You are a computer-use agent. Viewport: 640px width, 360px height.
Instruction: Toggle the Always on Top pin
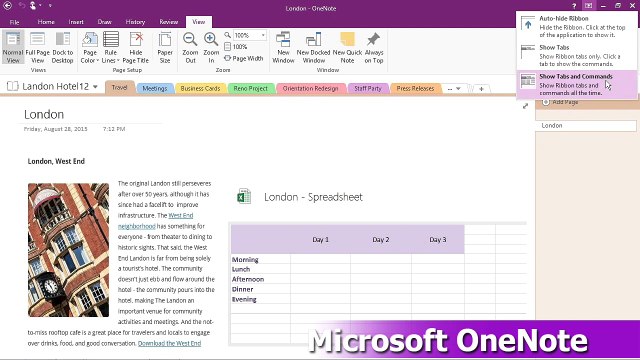pyautogui.click(x=374, y=48)
